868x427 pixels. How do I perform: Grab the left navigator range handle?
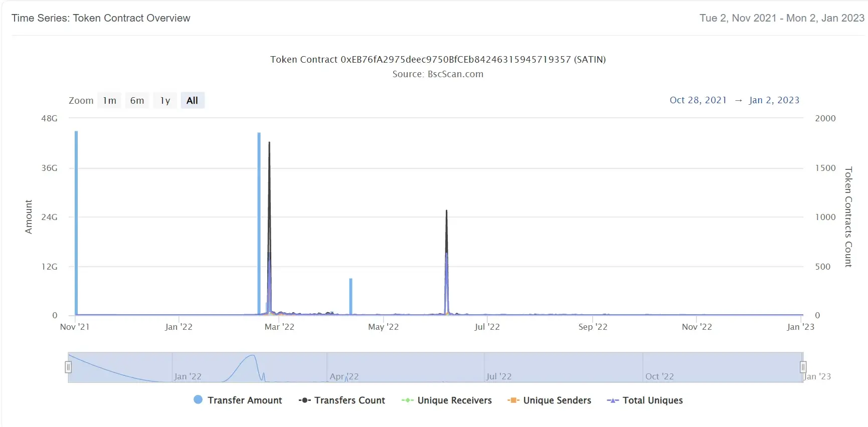pos(68,367)
